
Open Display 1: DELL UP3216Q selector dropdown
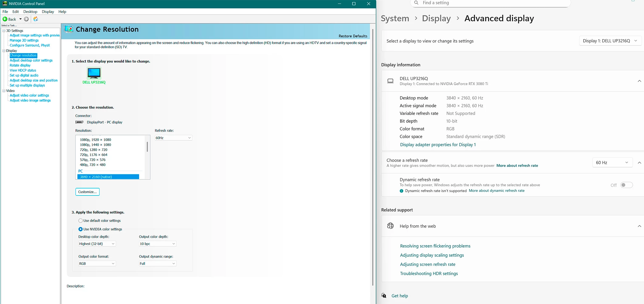point(610,41)
